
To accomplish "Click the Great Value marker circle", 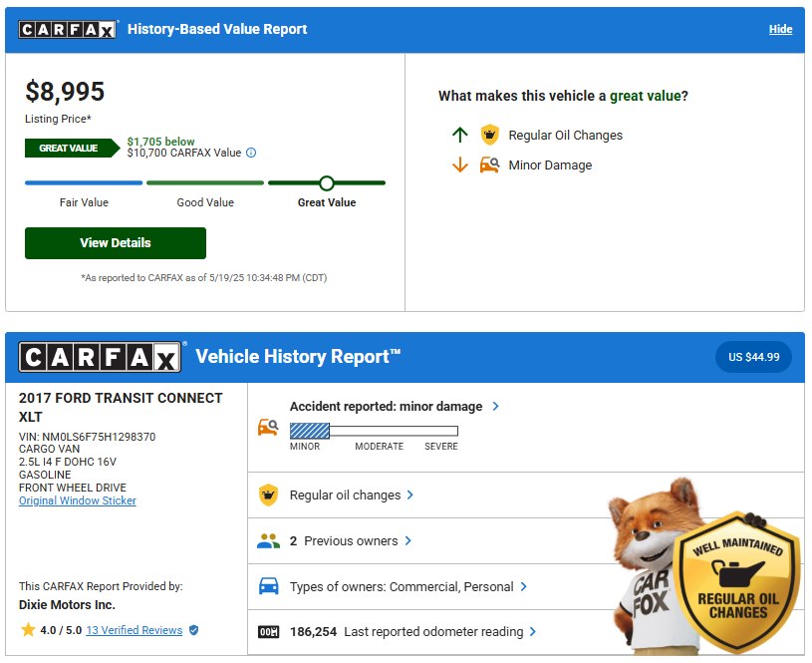I will click(327, 183).
